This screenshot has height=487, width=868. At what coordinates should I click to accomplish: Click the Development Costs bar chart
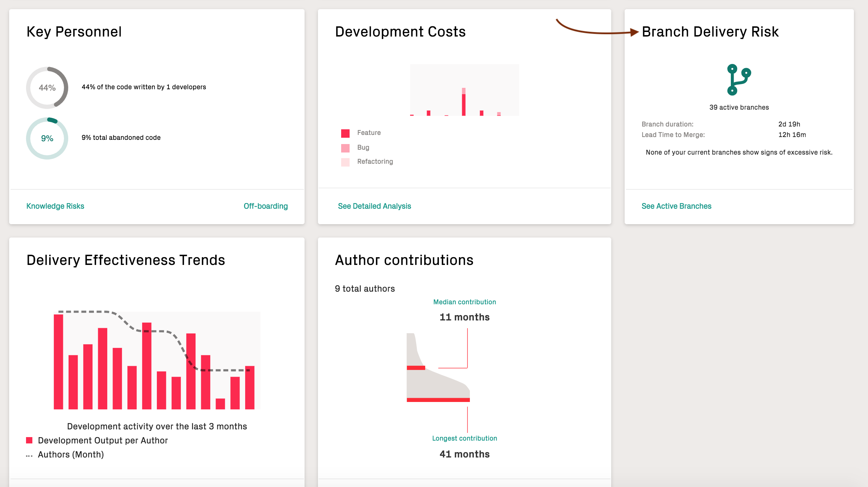(464, 90)
